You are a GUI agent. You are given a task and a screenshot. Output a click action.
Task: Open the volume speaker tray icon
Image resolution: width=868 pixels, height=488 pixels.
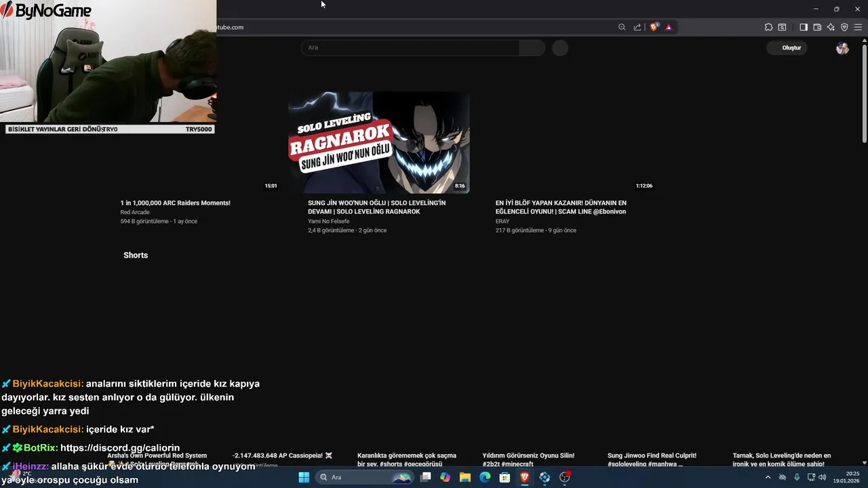(x=823, y=477)
